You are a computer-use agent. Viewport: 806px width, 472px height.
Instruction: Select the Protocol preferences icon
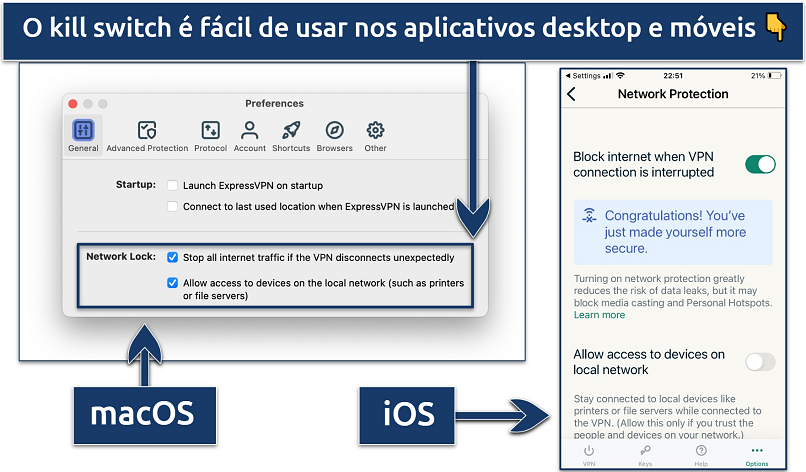pos(210,135)
